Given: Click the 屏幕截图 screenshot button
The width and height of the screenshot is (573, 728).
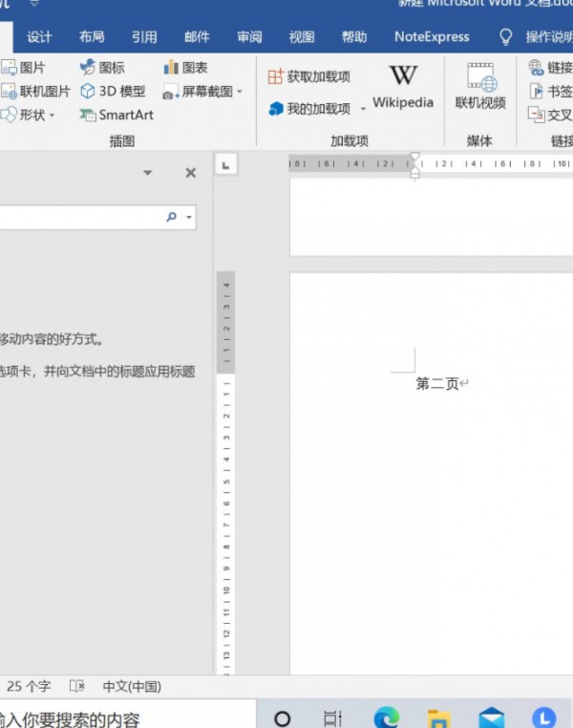Looking at the screenshot, I should point(198,92).
